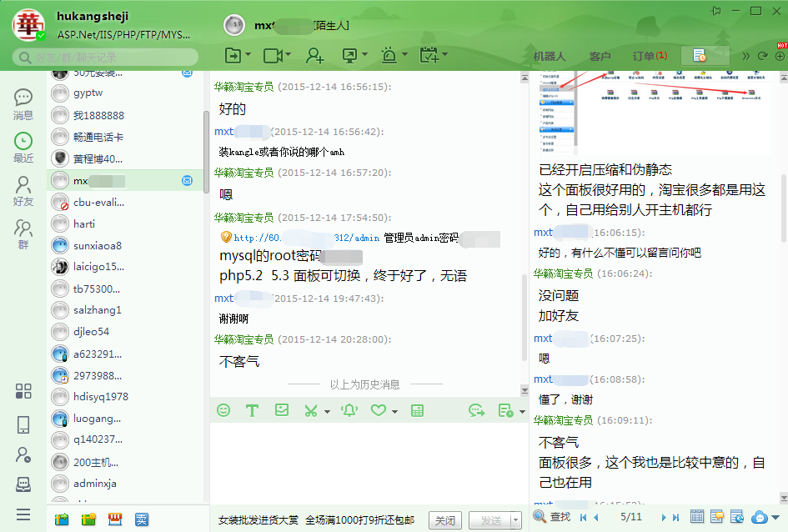Expand the video chat dropdown arrow
788x532 pixels.
click(288, 54)
